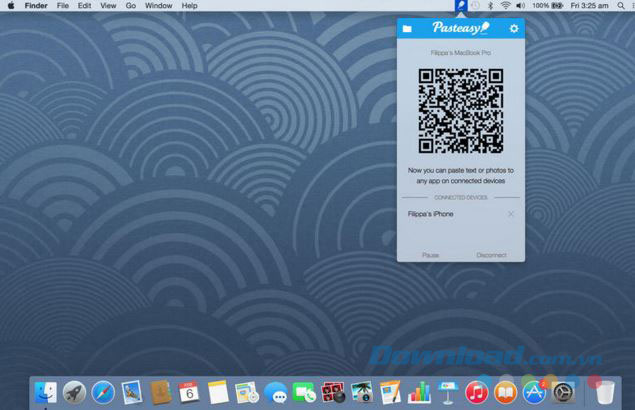Click the battery status showing 100%
The image size is (635, 410).
coord(548,6)
